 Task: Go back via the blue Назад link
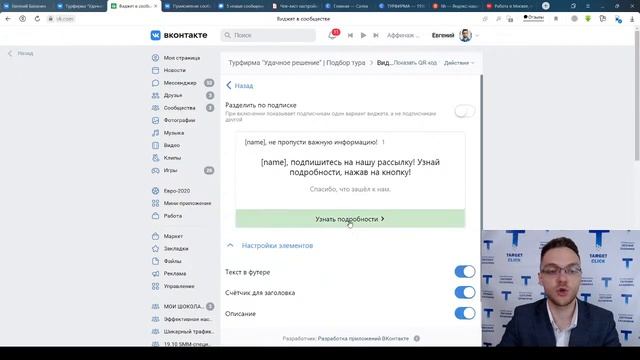240,85
